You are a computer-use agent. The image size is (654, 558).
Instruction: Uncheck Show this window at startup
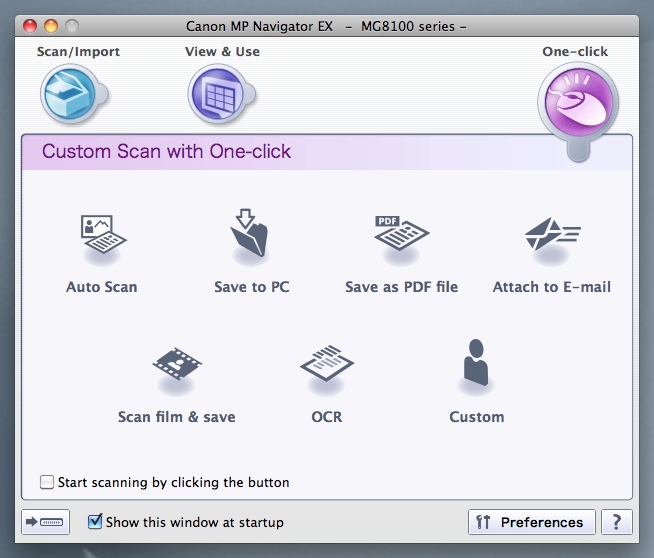point(95,521)
